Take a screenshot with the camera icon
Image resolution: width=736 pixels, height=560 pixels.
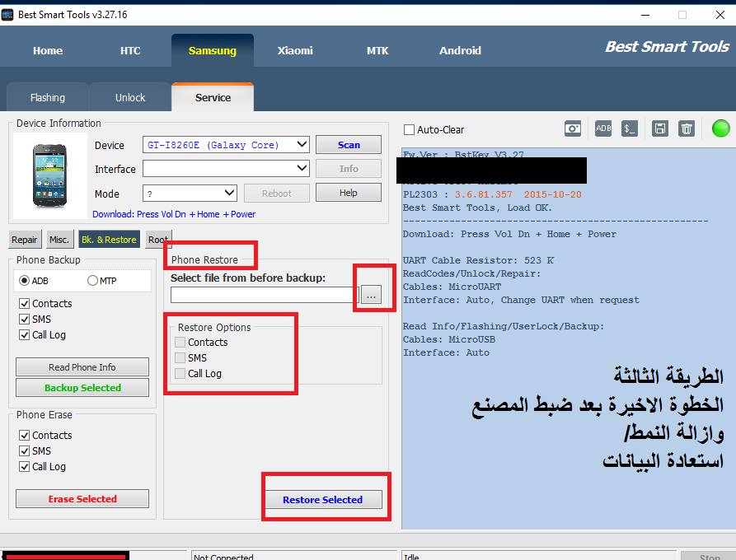pos(573,128)
